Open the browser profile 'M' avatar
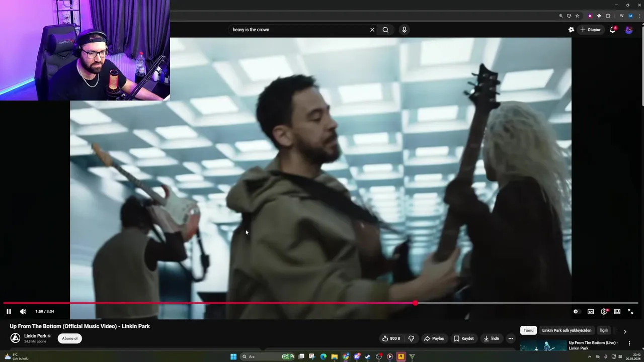Viewport: 644px width, 362px height. (x=631, y=16)
